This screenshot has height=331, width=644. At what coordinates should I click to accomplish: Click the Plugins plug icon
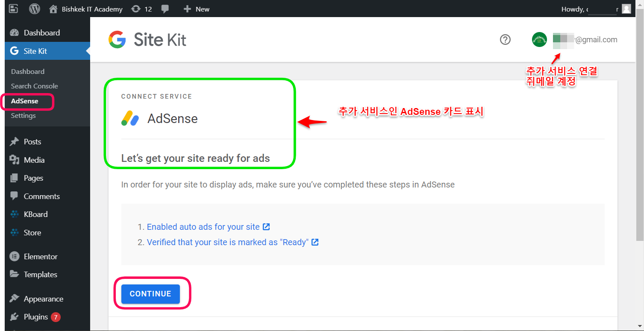(x=15, y=317)
